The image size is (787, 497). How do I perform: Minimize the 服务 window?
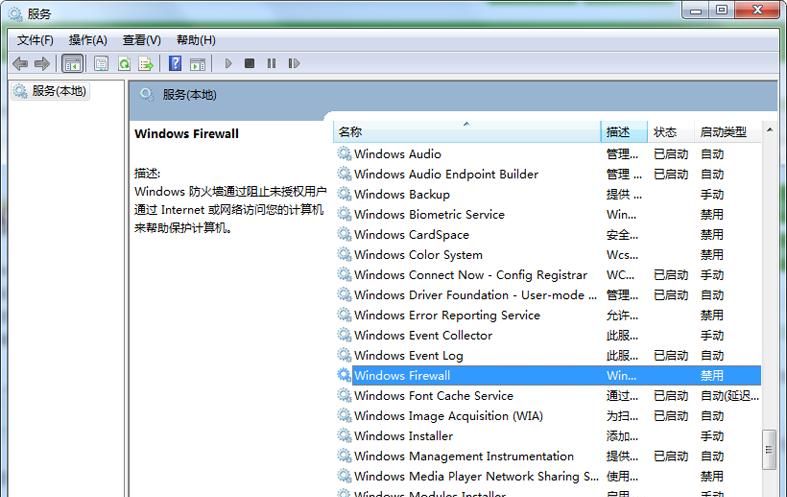pyautogui.click(x=696, y=11)
